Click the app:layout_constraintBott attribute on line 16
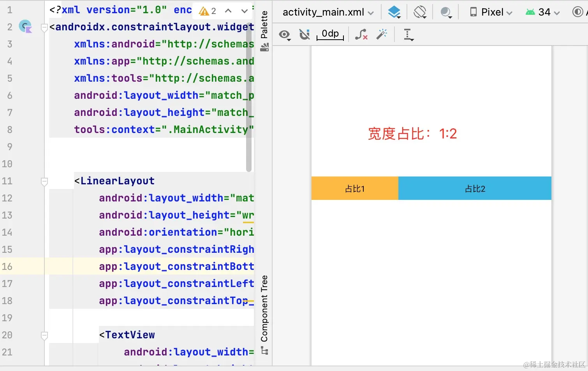The image size is (588, 371). [176, 266]
